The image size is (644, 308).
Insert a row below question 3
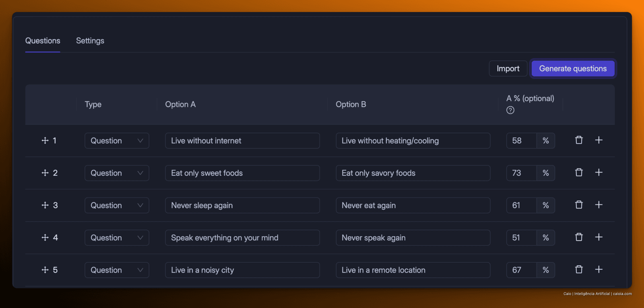coord(599,205)
